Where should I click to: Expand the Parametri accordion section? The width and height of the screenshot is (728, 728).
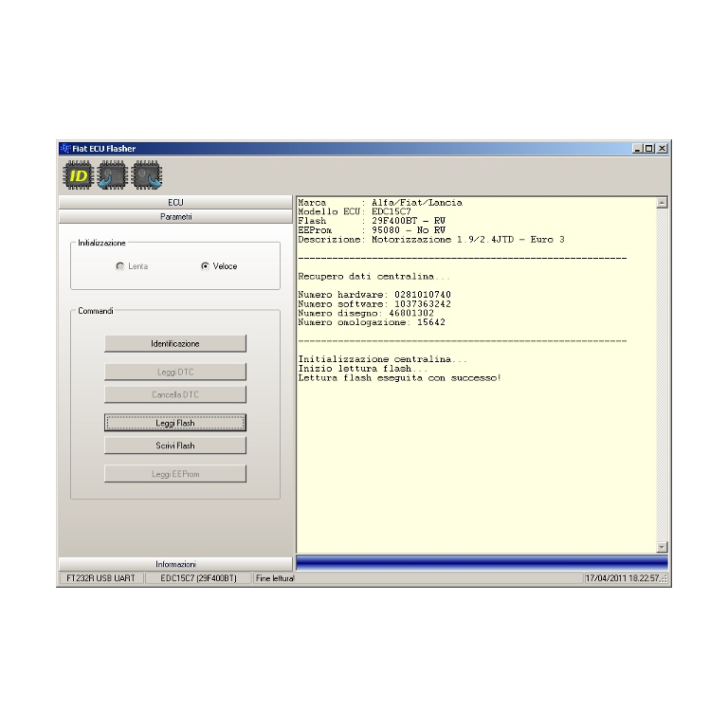[x=175, y=216]
